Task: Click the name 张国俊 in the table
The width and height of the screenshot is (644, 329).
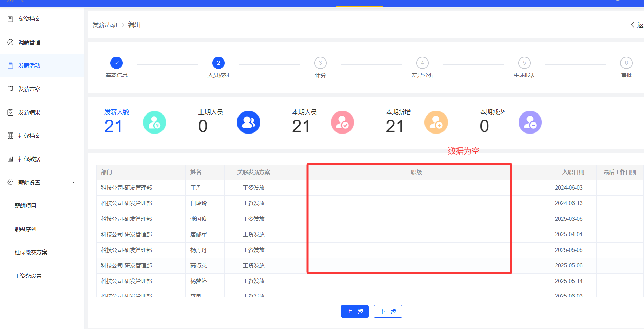Action: pos(199,219)
